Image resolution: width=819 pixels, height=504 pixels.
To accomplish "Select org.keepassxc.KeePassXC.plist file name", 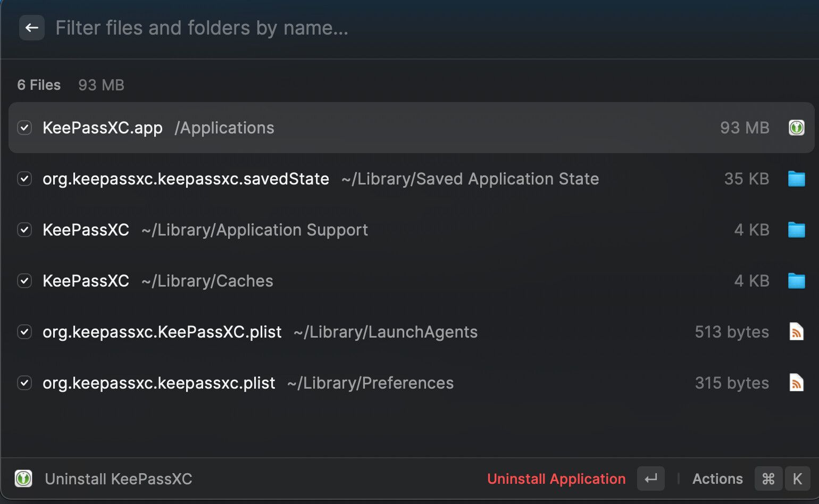I will click(162, 332).
